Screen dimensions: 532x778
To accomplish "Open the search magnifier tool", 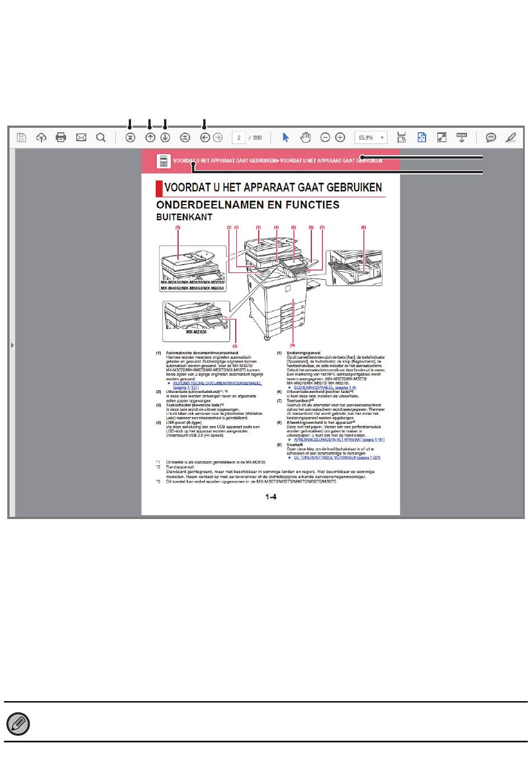I will pyautogui.click(x=101, y=137).
